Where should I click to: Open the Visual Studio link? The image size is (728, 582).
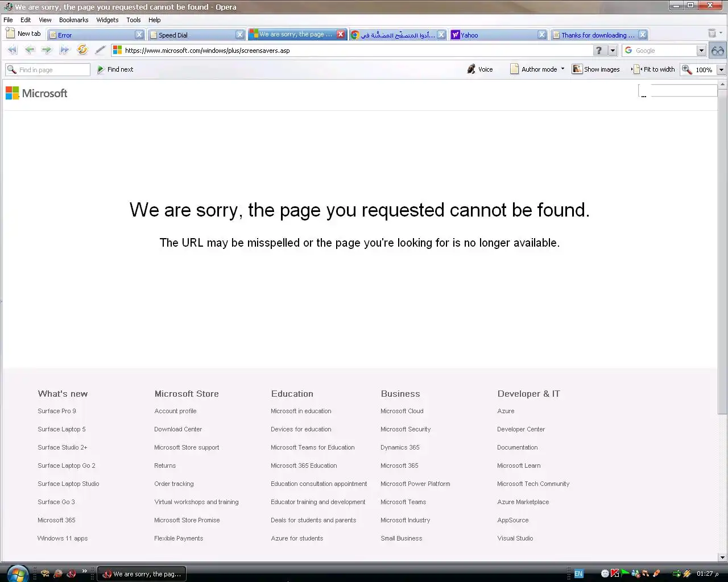(515, 538)
